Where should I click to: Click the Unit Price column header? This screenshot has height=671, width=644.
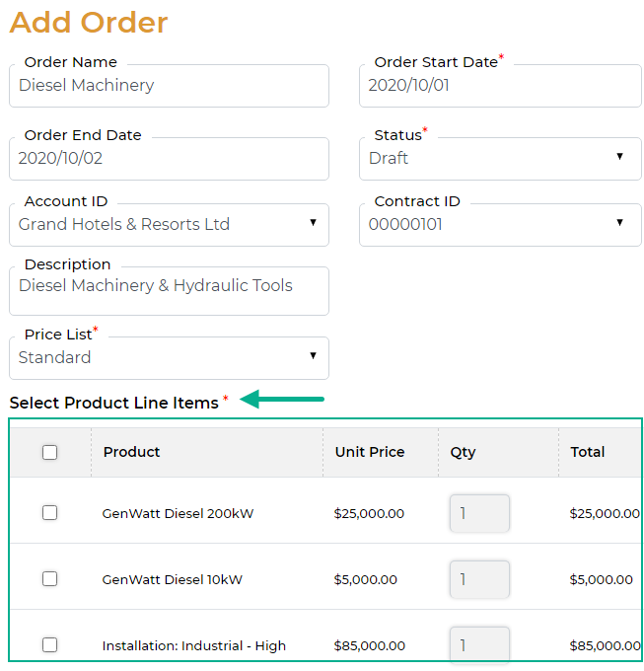coord(370,452)
